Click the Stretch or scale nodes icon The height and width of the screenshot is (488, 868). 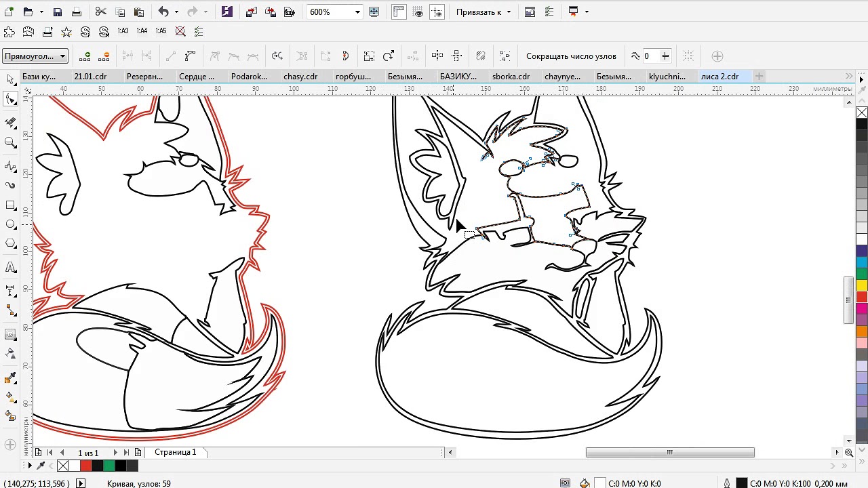pos(369,56)
